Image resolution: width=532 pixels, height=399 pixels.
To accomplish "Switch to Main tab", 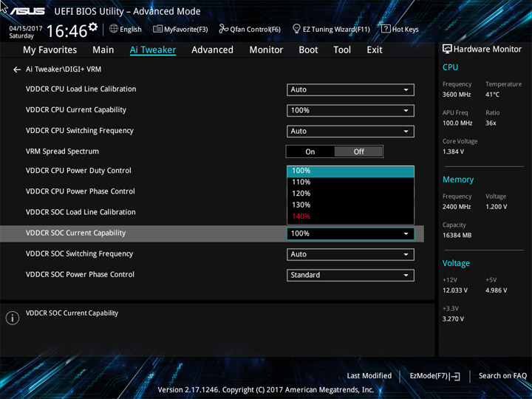I will [103, 50].
